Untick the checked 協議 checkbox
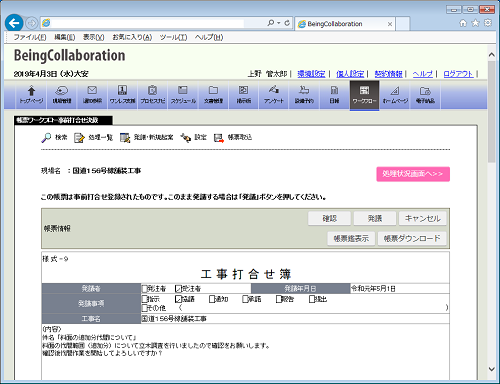The image size is (500, 384). pos(178,299)
